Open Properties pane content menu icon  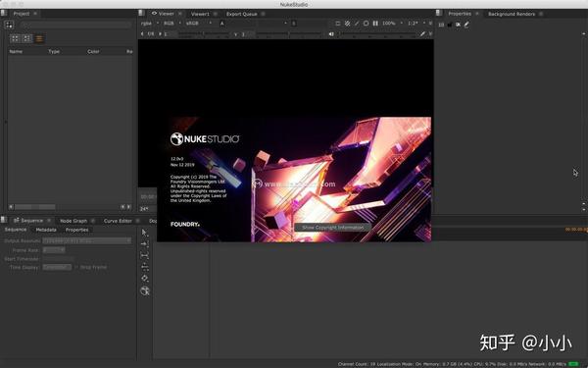click(439, 13)
